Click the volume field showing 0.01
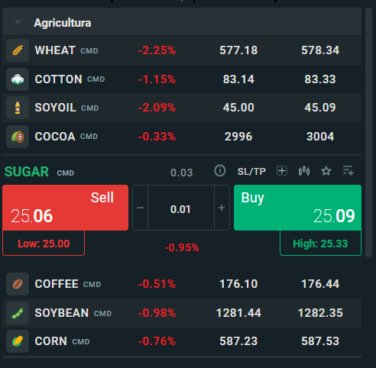 tap(181, 209)
